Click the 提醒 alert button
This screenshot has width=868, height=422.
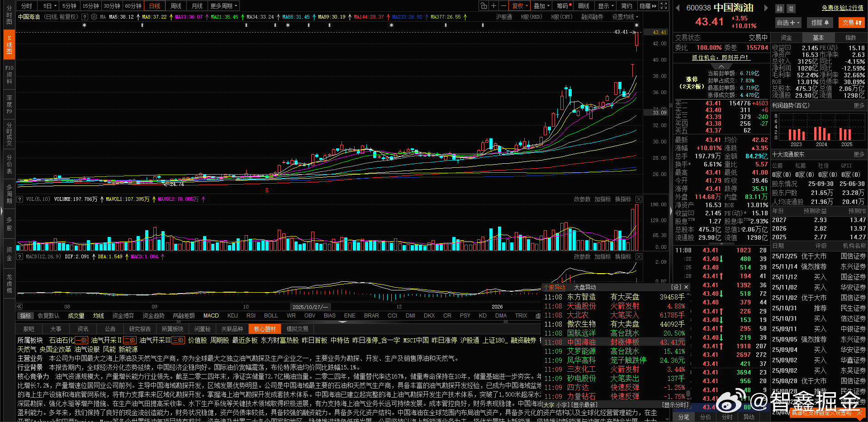(820, 23)
